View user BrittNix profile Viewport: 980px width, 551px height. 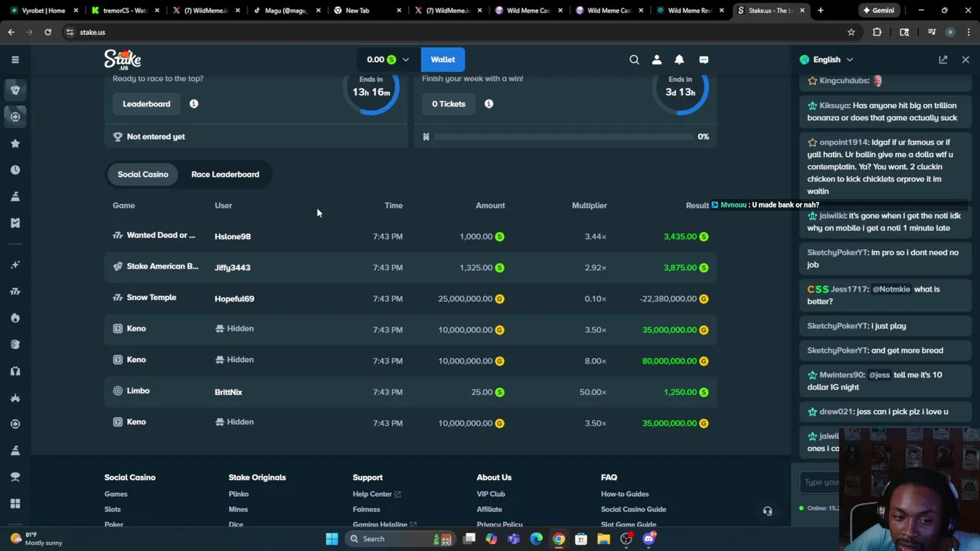(x=228, y=393)
